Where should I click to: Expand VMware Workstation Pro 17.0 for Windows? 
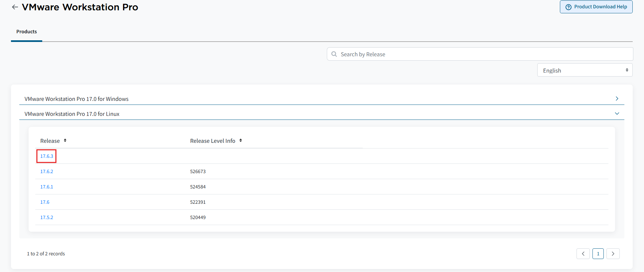(322, 99)
